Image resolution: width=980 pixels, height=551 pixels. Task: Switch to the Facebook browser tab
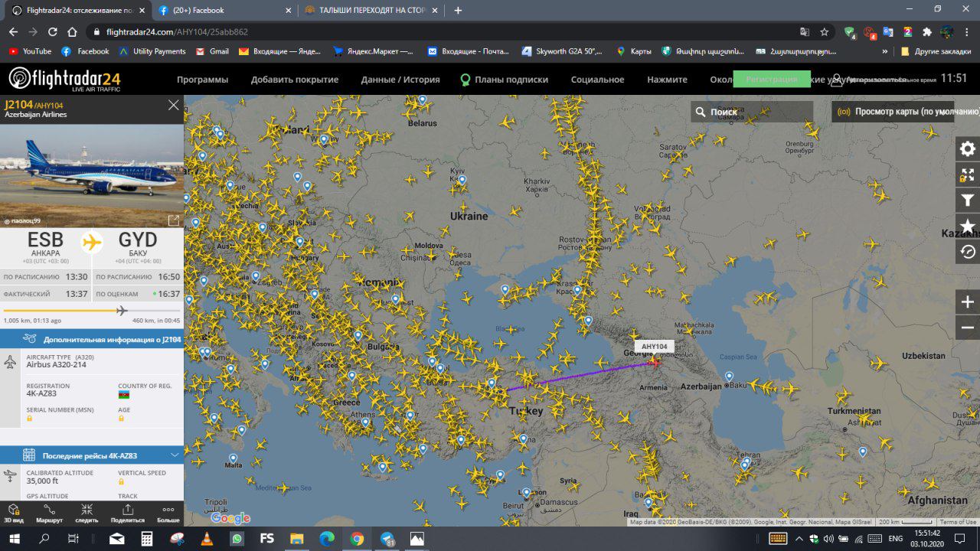(x=224, y=11)
